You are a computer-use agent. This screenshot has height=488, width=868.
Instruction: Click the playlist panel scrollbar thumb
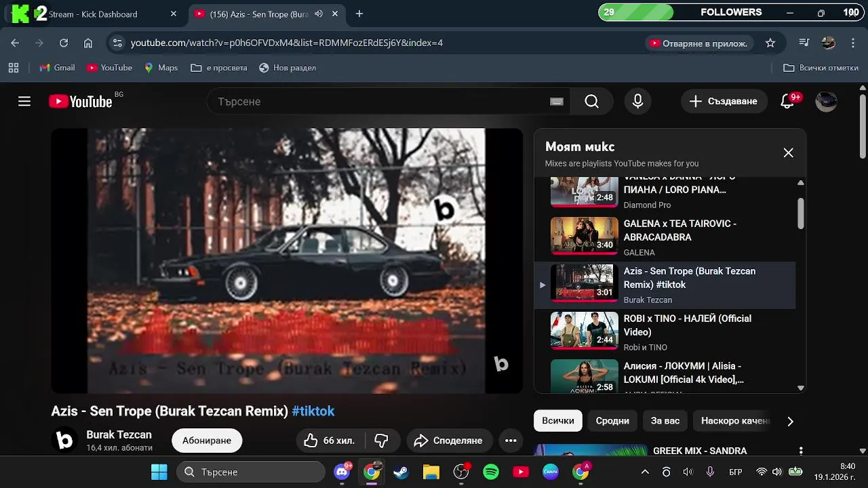[x=801, y=213]
